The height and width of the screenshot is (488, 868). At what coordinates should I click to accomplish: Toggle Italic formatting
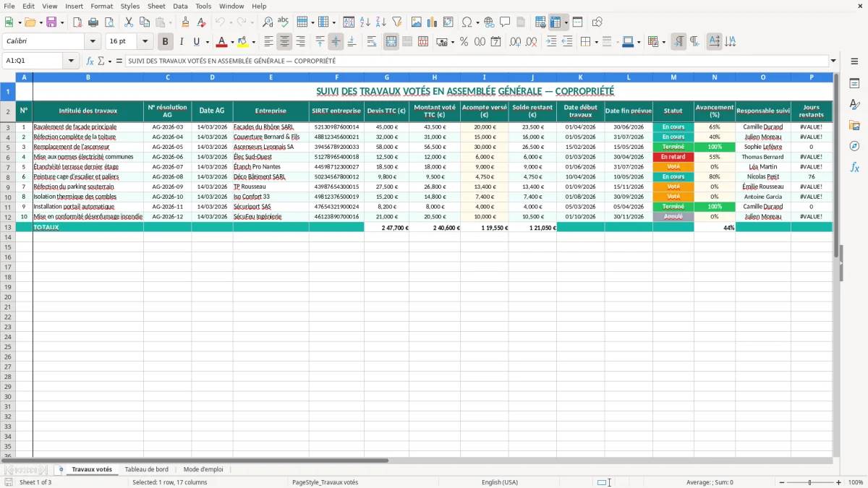coord(182,42)
